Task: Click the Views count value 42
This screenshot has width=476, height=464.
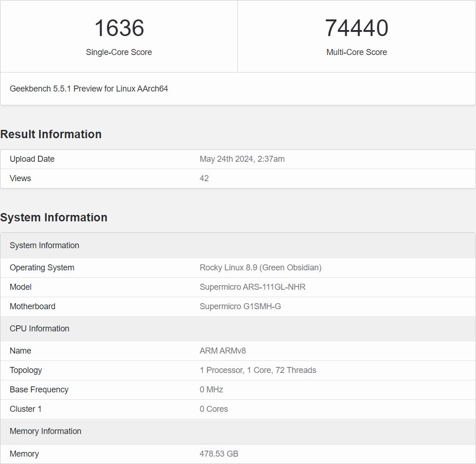Action: tap(204, 178)
